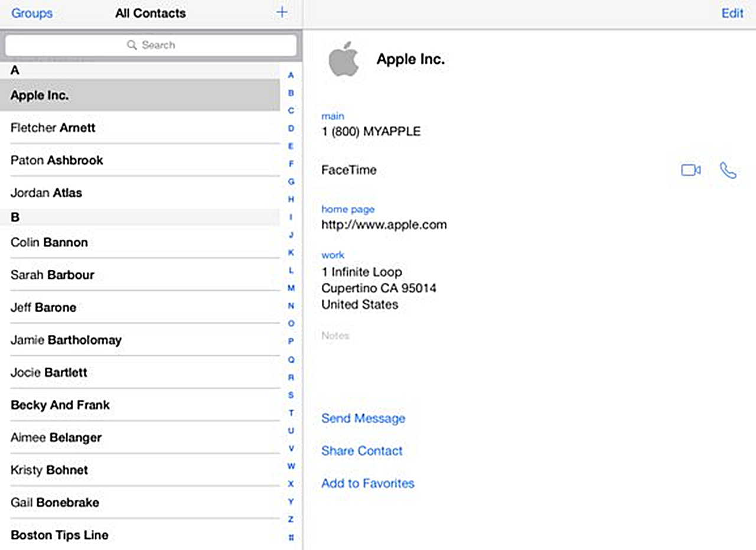The image size is (756, 550).
Task: Jump to letter R in index
Action: 291,377
